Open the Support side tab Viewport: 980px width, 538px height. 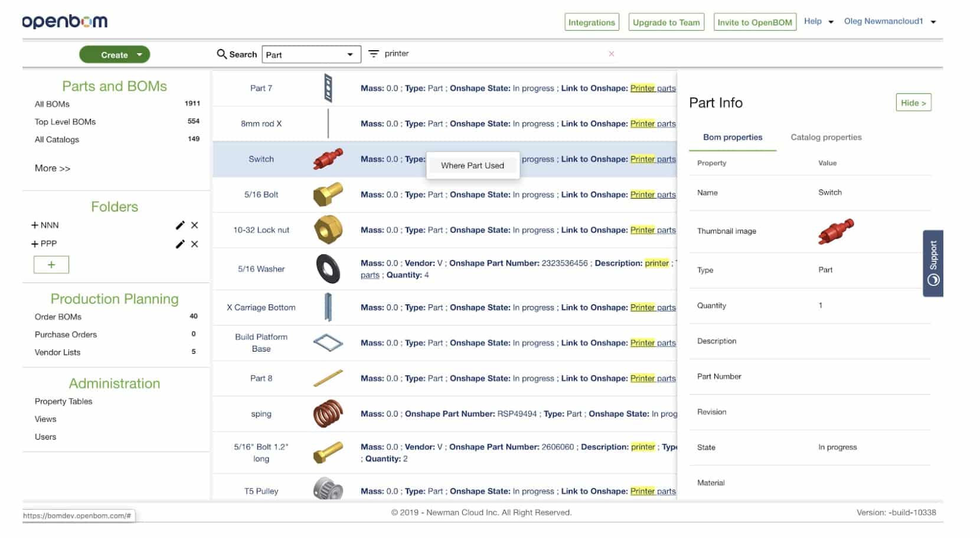933,263
